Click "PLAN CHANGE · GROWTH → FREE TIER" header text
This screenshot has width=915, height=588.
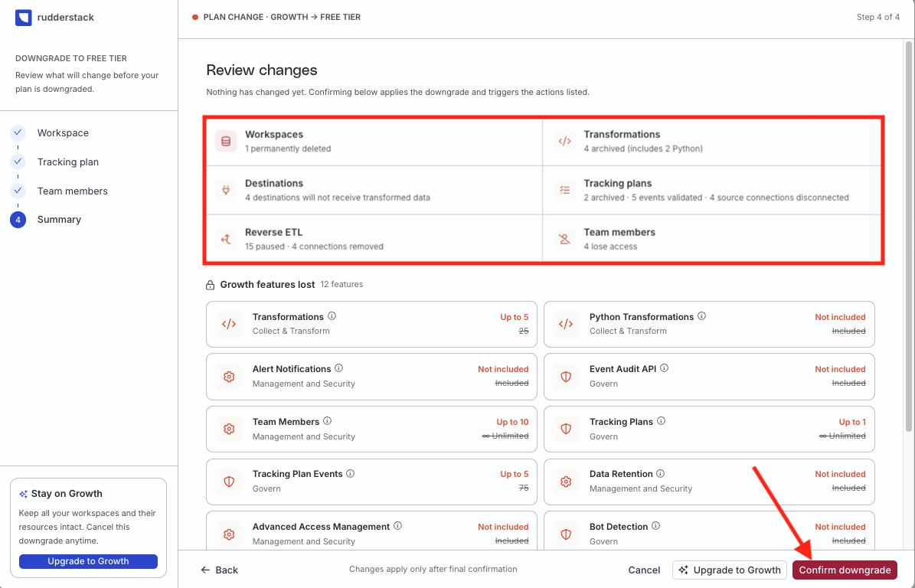282,17
